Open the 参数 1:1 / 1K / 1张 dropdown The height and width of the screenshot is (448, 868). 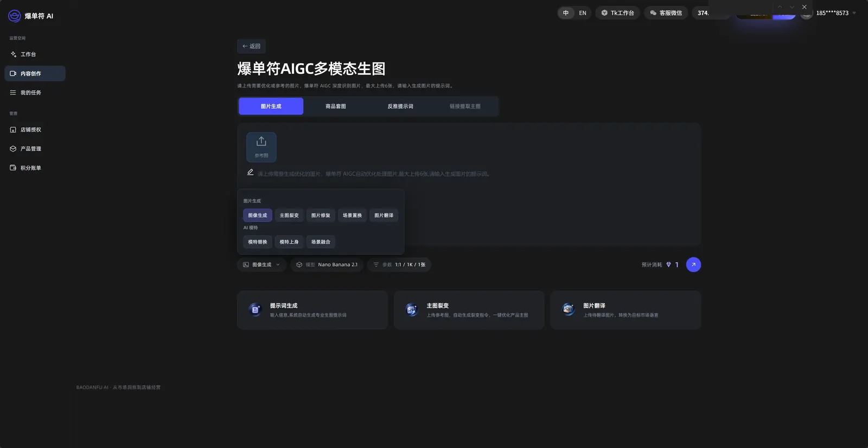pos(399,265)
